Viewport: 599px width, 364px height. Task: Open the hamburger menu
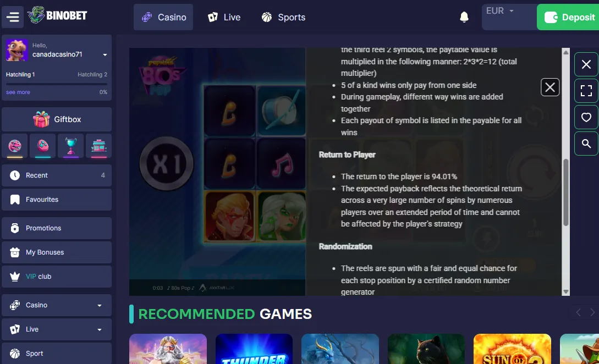pyautogui.click(x=13, y=17)
